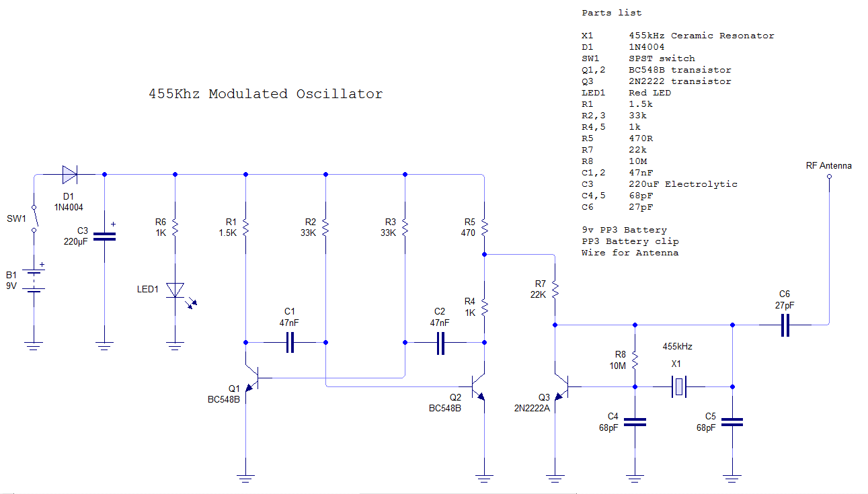The height and width of the screenshot is (494, 868).
Task: Click ground symbol below capacitor C3
Action: coord(104,346)
